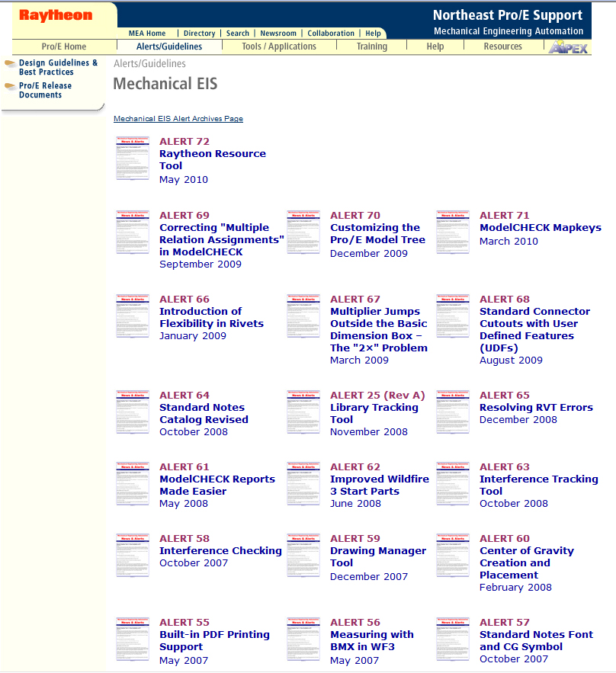This screenshot has height=673, width=616.
Task: Open the APEX logo link
Action: tap(568, 46)
